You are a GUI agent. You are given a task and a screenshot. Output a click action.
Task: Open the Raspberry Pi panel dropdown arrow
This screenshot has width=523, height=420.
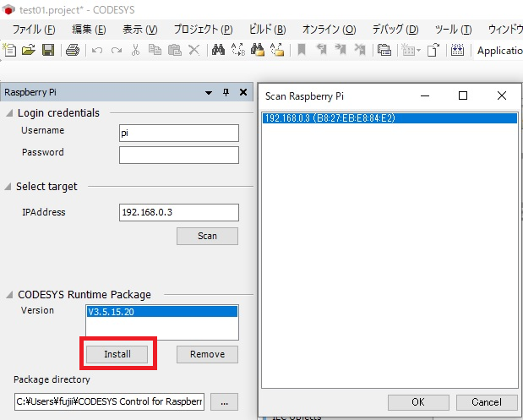[209, 93]
